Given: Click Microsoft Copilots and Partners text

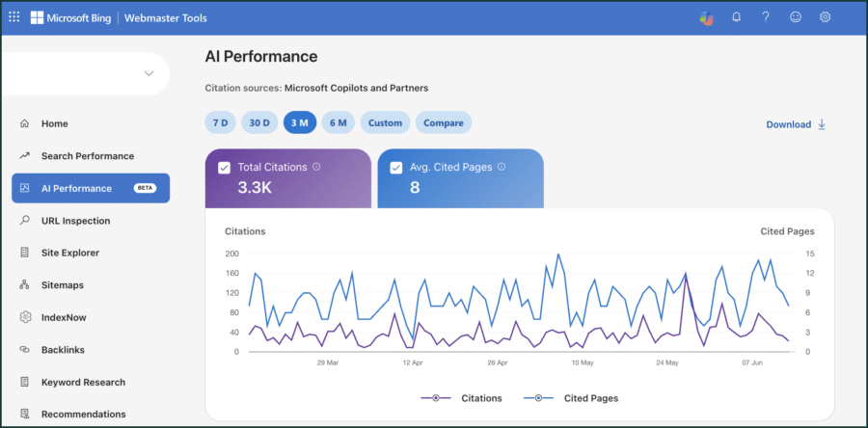Looking at the screenshot, I should point(357,88).
